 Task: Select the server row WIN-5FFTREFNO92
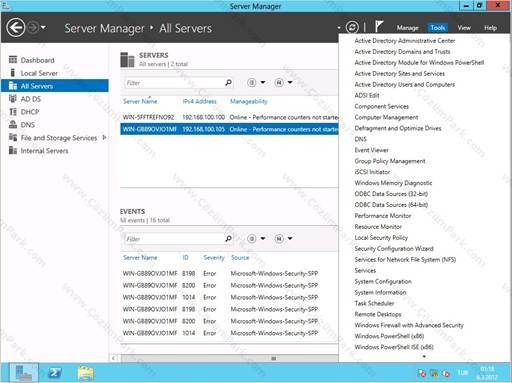tap(229, 117)
